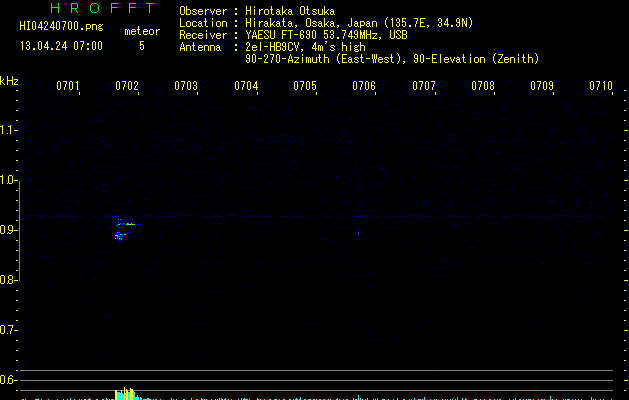Click the meteor count value 5

pos(142,46)
